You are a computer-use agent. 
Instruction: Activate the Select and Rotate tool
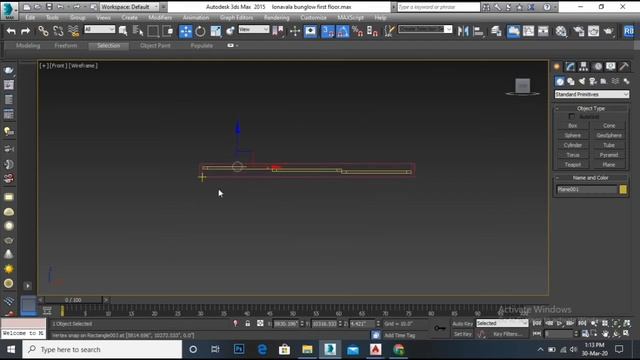click(x=200, y=31)
